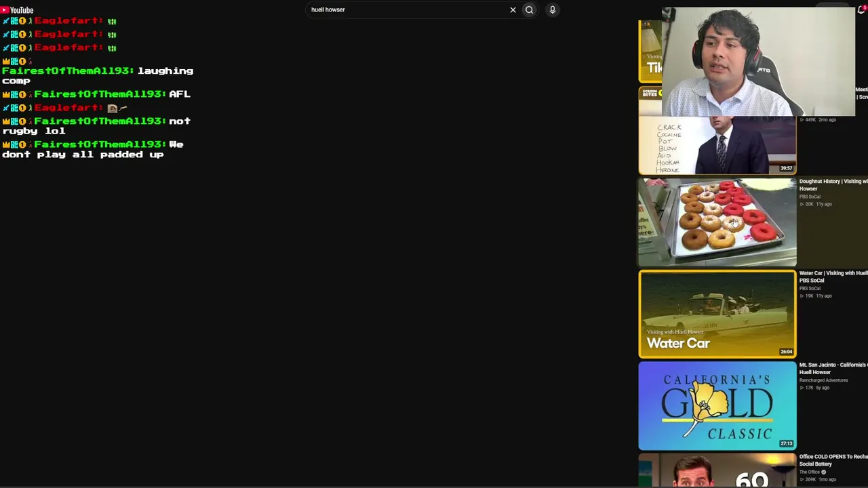Click the '449K 2mo ago' video stats
This screenshot has height=488, width=868.
coord(818,120)
